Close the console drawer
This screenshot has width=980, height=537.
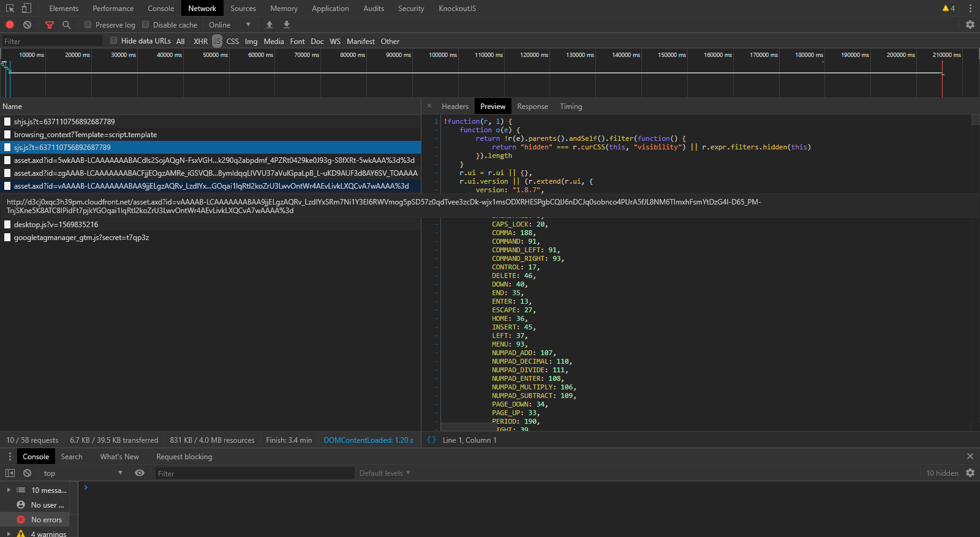970,457
